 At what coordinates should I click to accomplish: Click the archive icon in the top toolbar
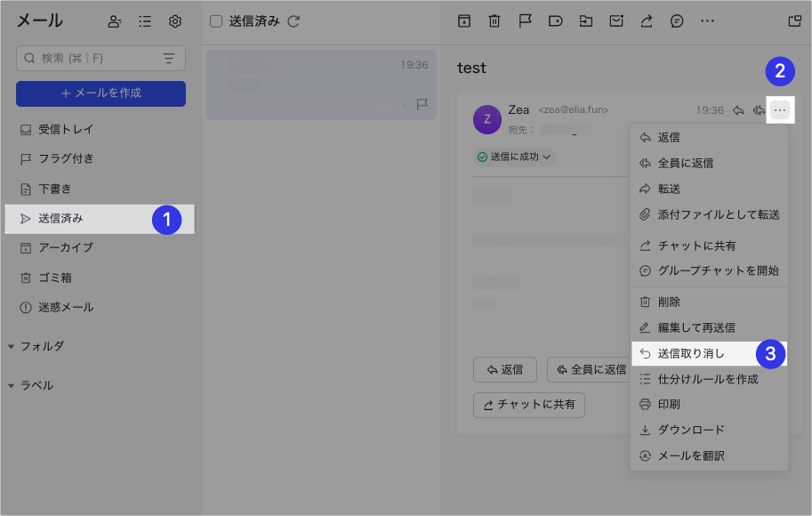tap(463, 21)
